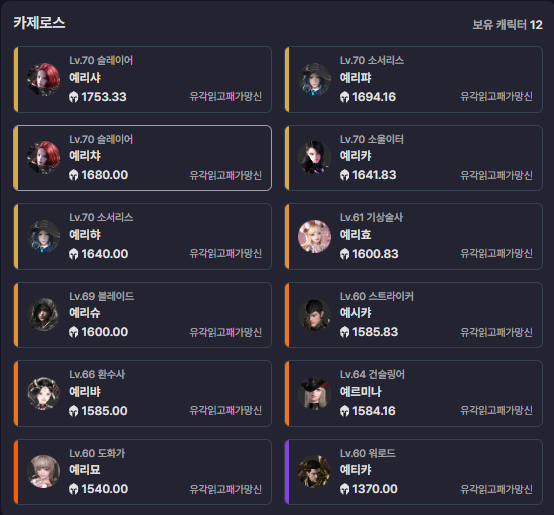Open the 예리챠 character card

[x=142, y=158]
